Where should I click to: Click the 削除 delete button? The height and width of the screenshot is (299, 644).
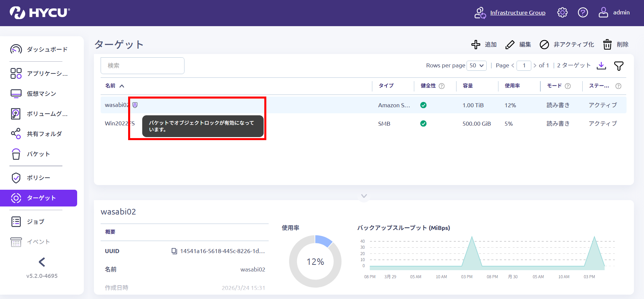pos(616,45)
